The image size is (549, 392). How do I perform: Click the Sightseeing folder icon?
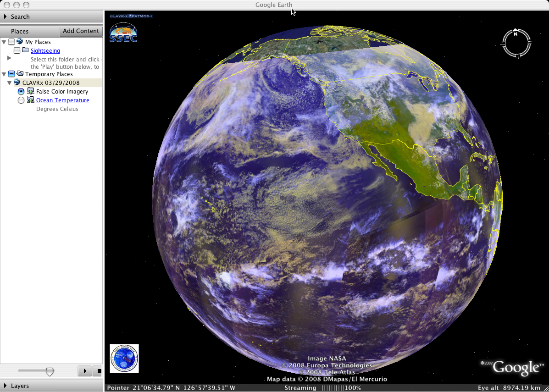tap(25, 50)
